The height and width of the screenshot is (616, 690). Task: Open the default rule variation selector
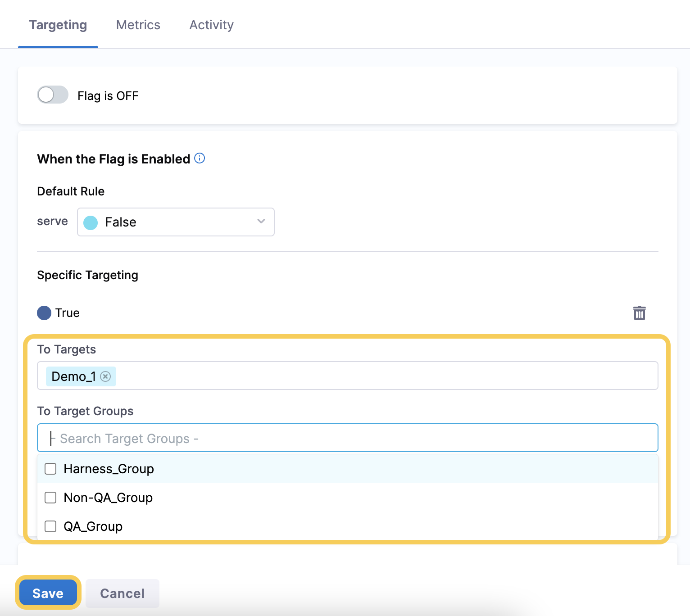coord(176,222)
